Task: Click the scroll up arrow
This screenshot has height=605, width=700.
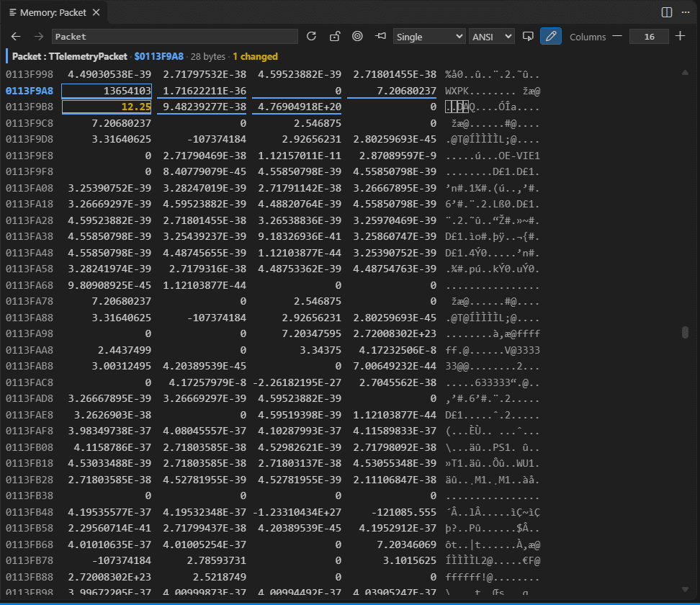Action: [686, 72]
